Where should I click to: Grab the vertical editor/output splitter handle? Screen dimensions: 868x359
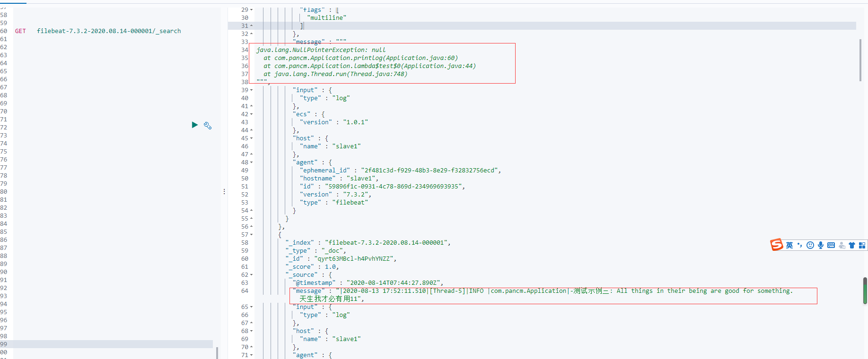(x=224, y=191)
